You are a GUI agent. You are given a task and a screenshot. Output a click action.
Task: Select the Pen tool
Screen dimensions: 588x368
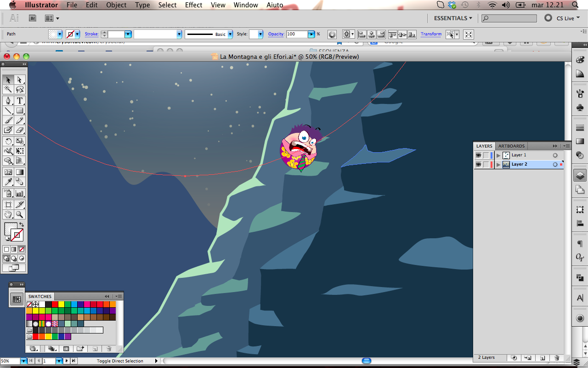point(8,101)
